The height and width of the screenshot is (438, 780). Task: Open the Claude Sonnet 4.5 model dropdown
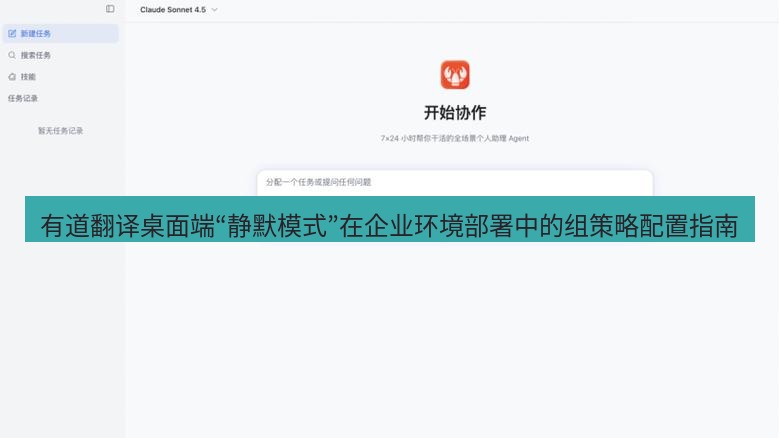pos(179,9)
